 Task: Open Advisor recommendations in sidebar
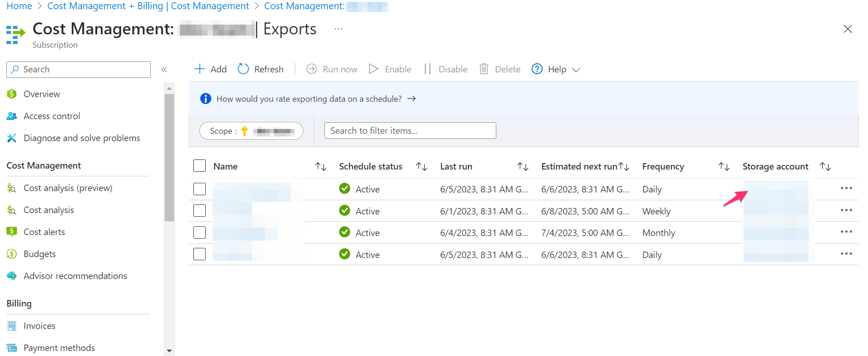tap(75, 276)
